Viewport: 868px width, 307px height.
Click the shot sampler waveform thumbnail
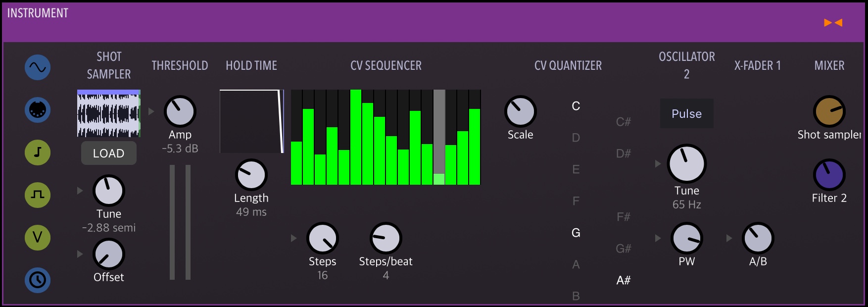click(x=109, y=113)
